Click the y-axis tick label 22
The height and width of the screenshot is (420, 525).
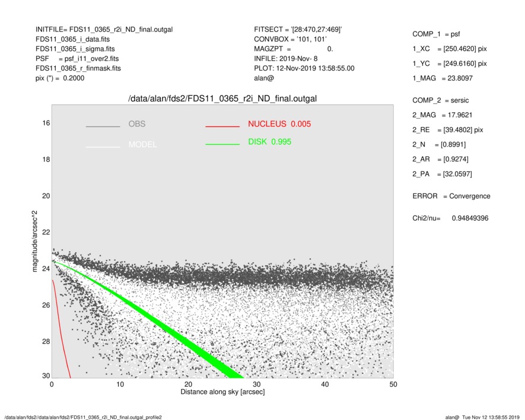click(46, 233)
